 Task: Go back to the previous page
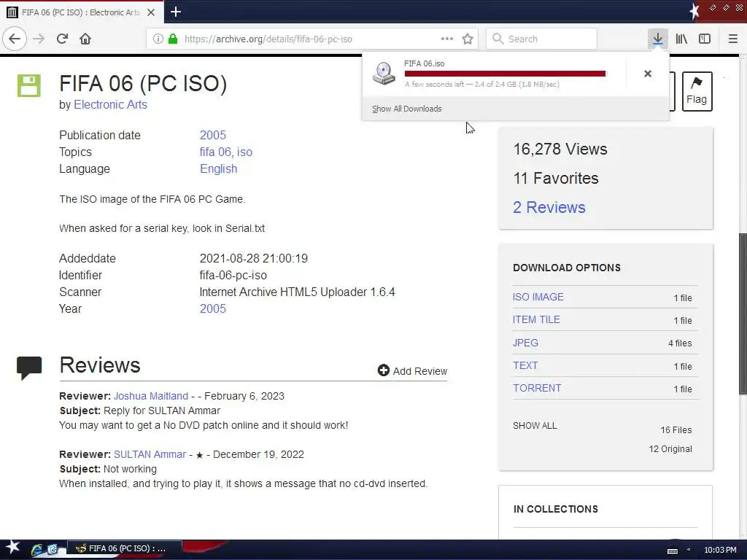pos(15,39)
